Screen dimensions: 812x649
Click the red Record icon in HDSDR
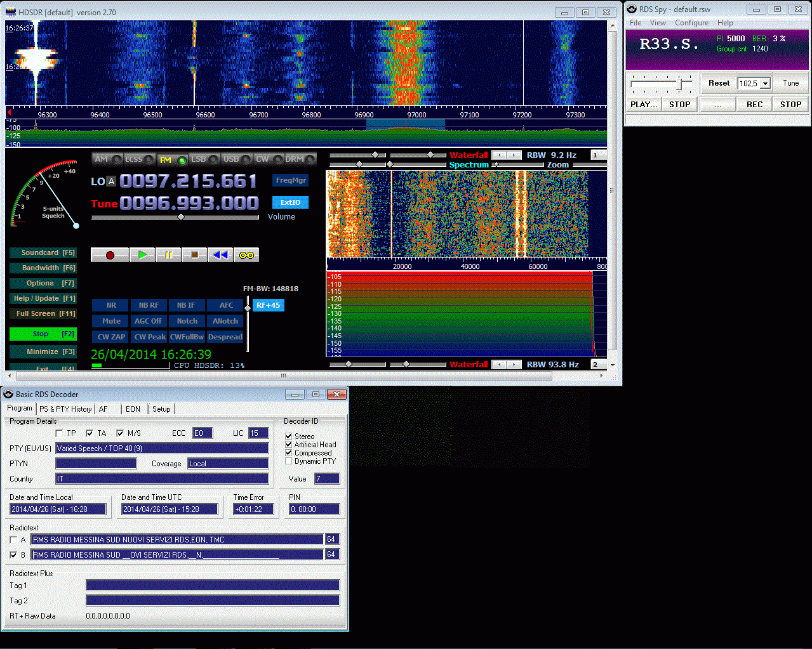coord(109,254)
